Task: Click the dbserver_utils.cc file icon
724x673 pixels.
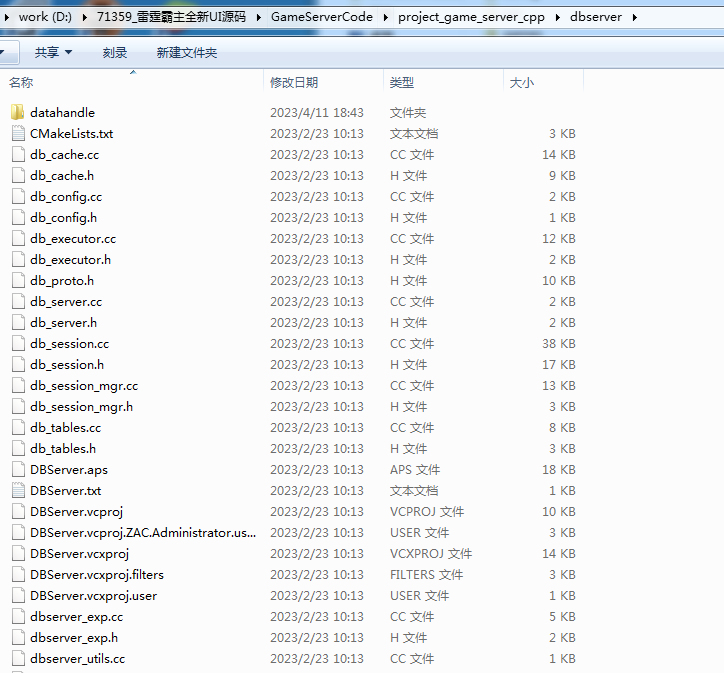Action: pyautogui.click(x=17, y=659)
